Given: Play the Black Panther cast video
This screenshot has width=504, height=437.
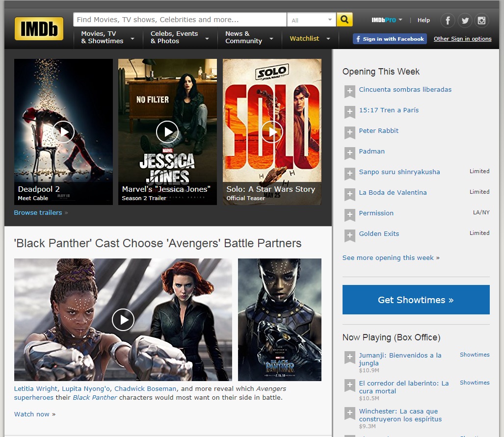Looking at the screenshot, I should (x=123, y=320).
